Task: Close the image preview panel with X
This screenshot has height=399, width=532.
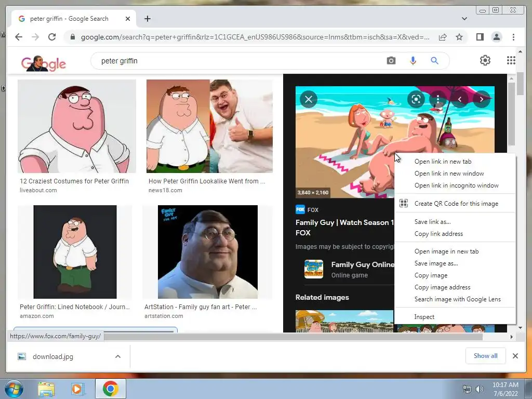Action: click(x=309, y=99)
